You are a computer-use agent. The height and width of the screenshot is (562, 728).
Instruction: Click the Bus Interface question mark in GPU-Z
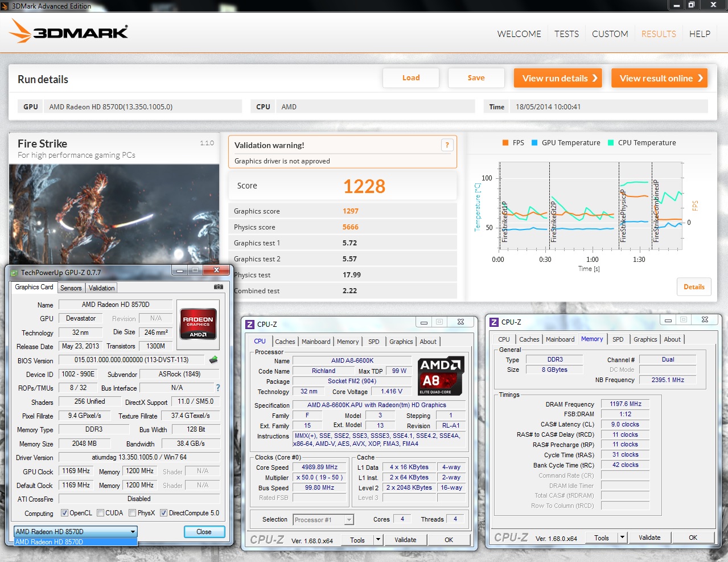[x=217, y=388]
